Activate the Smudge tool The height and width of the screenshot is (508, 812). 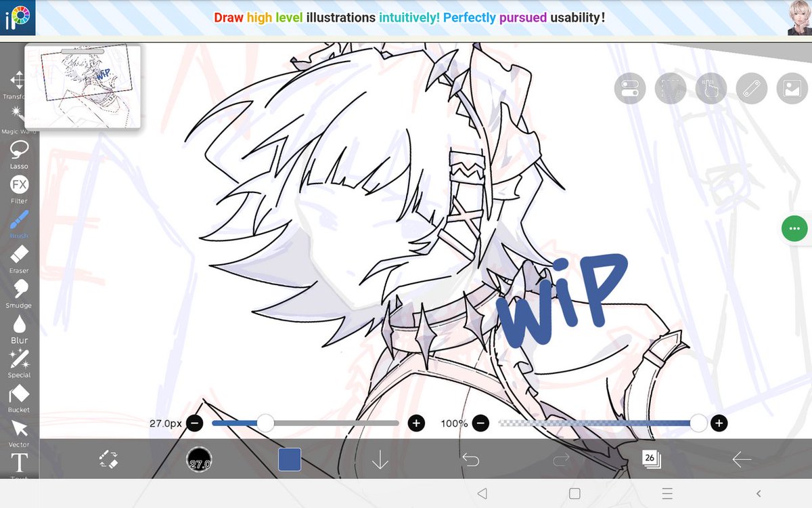point(19,293)
